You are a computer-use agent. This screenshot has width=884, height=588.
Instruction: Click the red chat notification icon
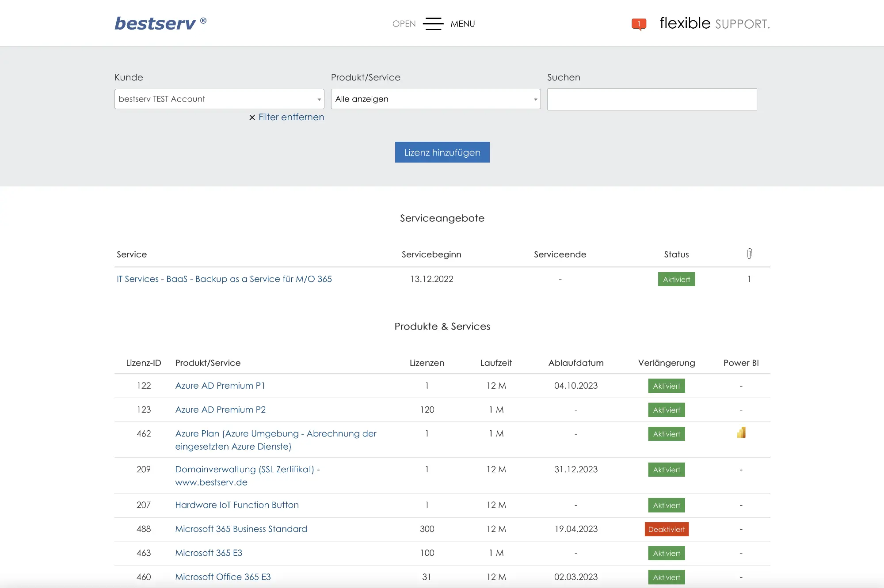(639, 24)
